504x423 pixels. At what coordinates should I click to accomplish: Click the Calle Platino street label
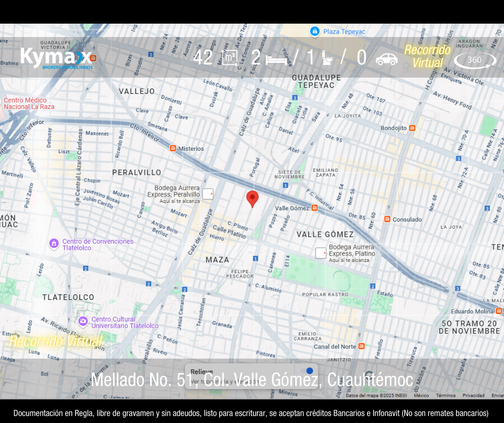pos(229,232)
